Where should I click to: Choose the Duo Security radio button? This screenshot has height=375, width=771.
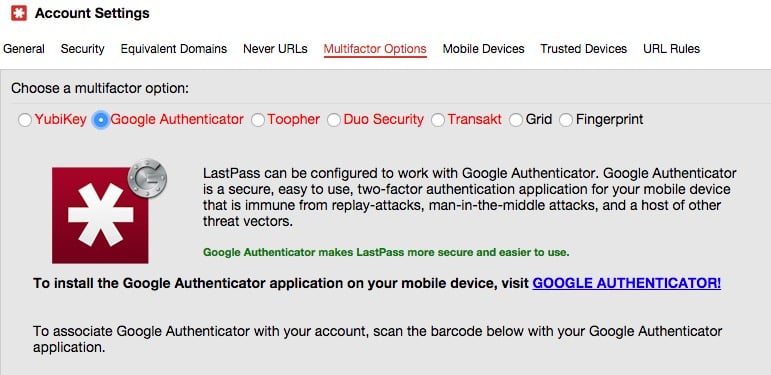(x=333, y=120)
